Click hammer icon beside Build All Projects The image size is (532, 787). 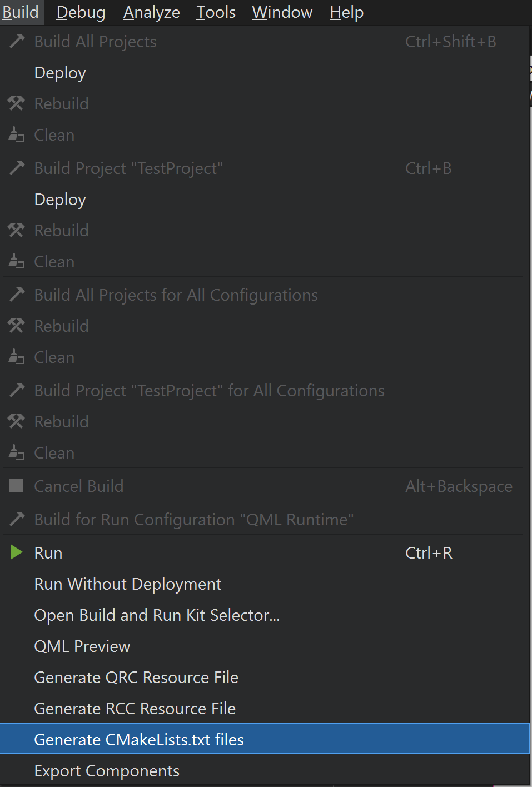(17, 41)
